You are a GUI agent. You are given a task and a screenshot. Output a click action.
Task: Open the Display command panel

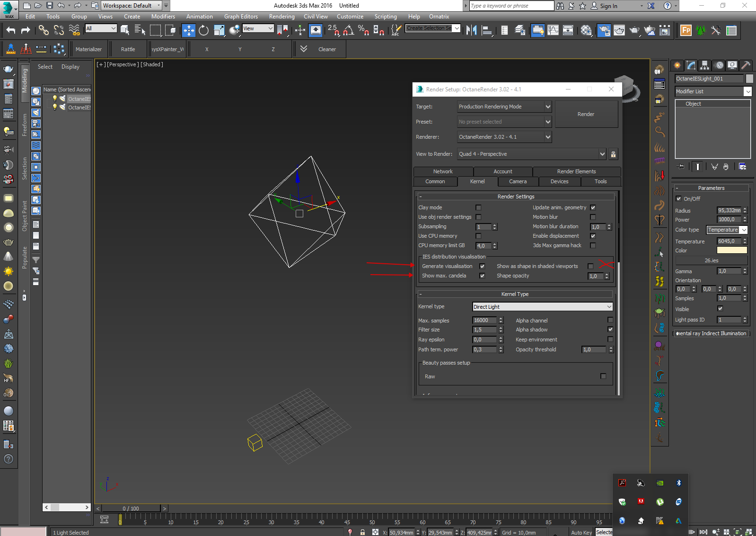point(732,65)
